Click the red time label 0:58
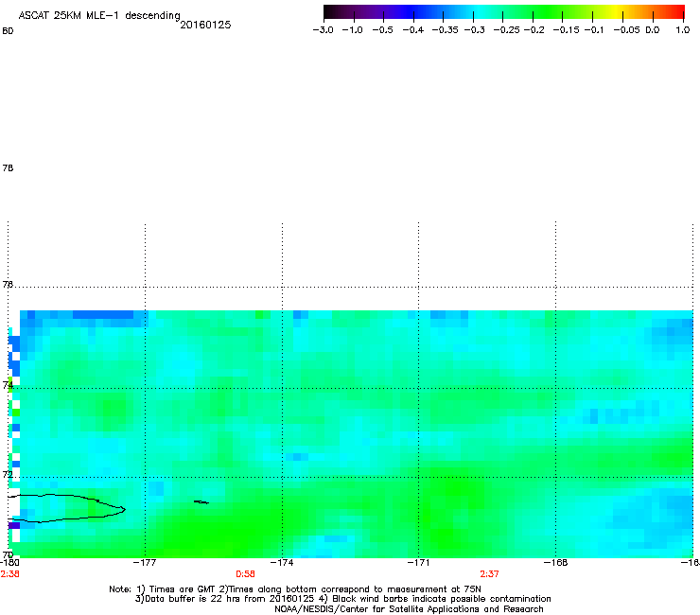This screenshot has width=700, height=615. (245, 574)
